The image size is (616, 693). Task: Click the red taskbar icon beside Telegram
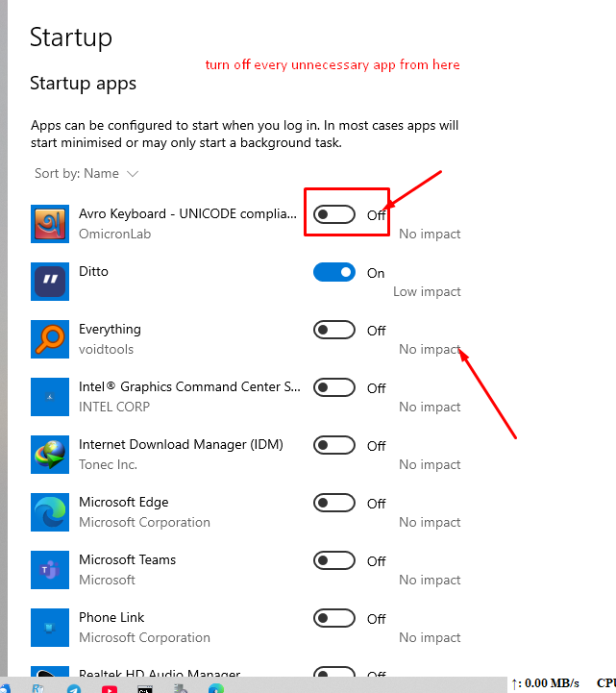(110, 687)
